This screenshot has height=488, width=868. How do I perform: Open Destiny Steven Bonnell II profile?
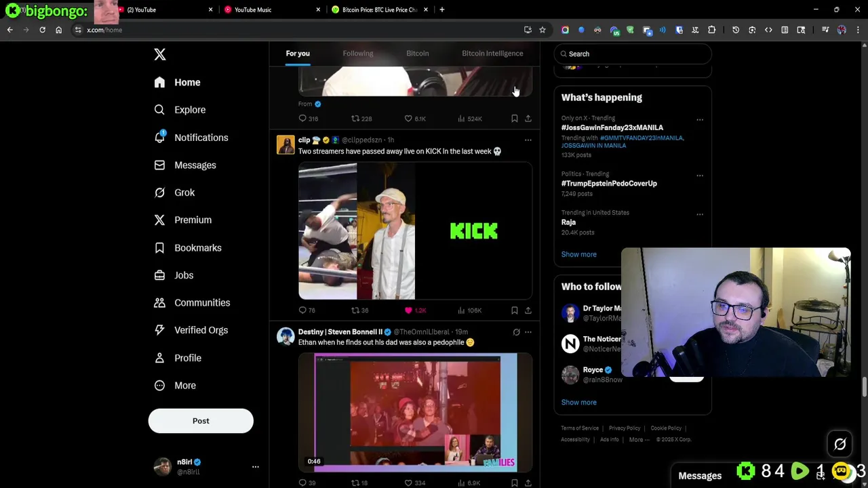[340, 332]
